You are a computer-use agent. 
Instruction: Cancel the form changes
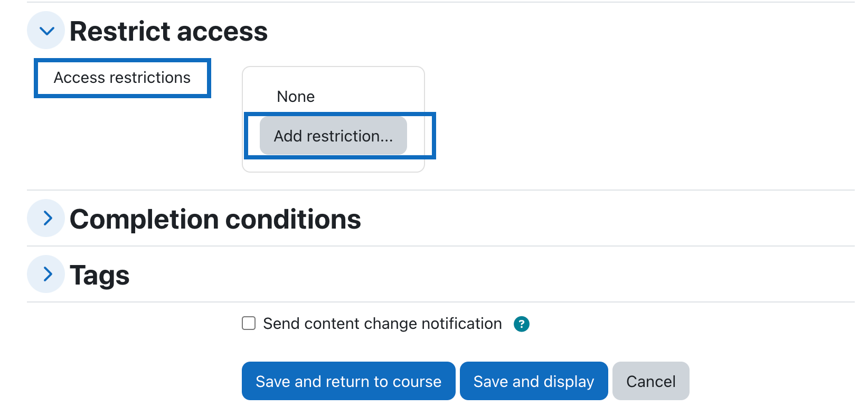click(x=650, y=381)
